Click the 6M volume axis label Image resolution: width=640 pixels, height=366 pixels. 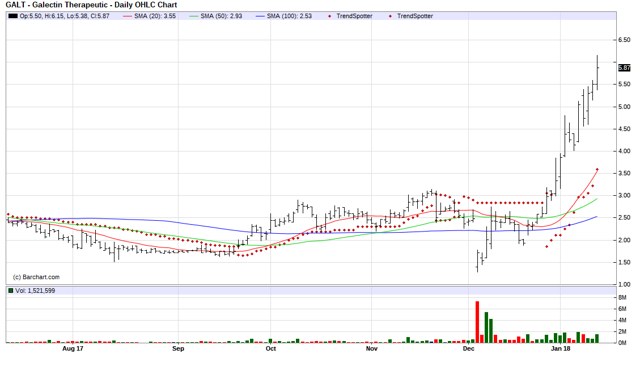click(622, 309)
